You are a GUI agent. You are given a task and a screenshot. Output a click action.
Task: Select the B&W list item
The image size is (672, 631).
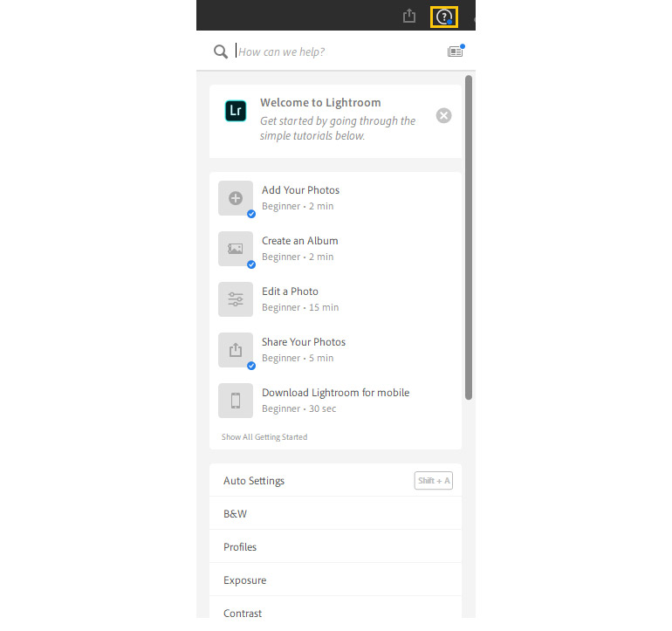[236, 514]
